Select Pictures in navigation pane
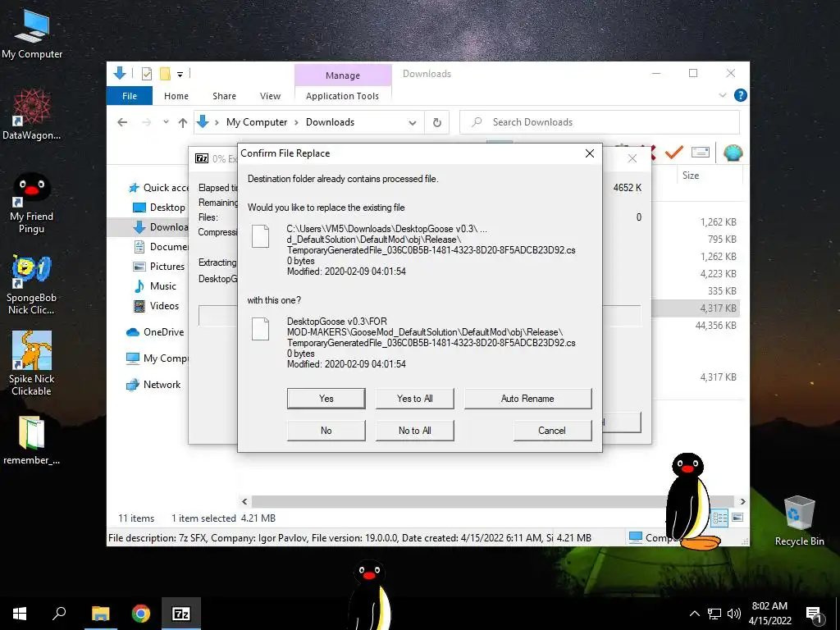The height and width of the screenshot is (630, 840). click(x=159, y=267)
